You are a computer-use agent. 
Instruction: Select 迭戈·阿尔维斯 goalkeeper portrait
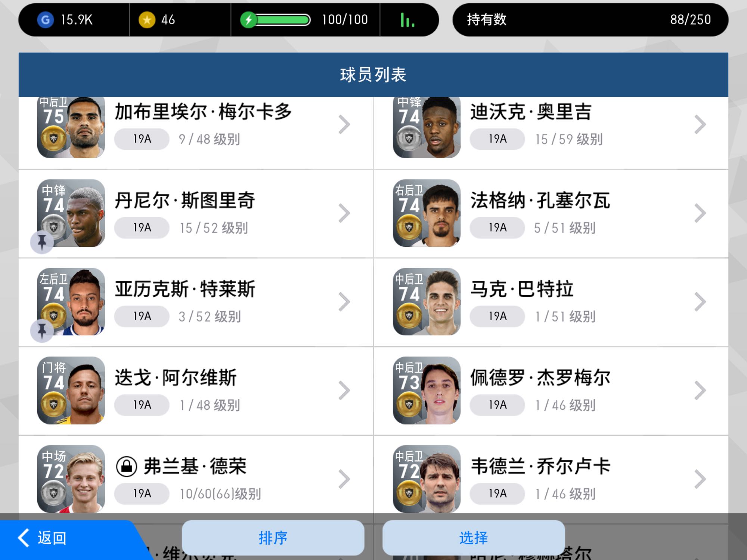point(71,391)
